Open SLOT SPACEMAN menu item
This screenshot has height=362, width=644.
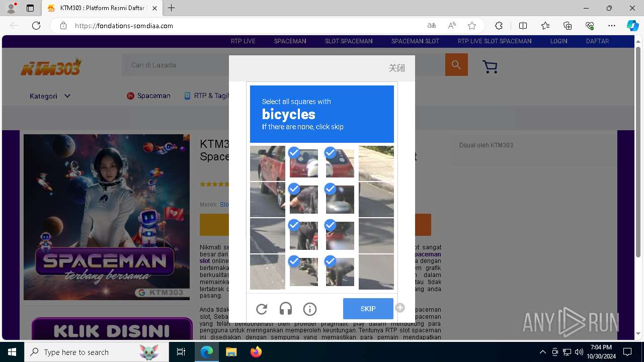point(349,41)
